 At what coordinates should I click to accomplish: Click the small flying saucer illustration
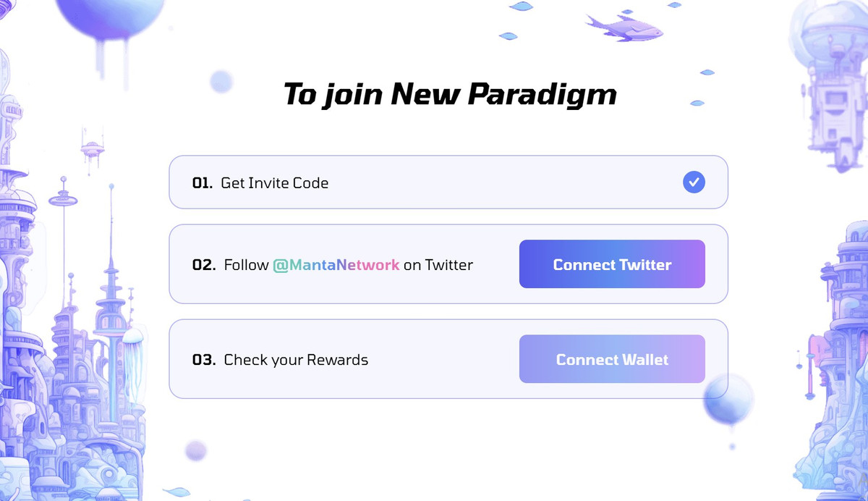[x=93, y=150]
